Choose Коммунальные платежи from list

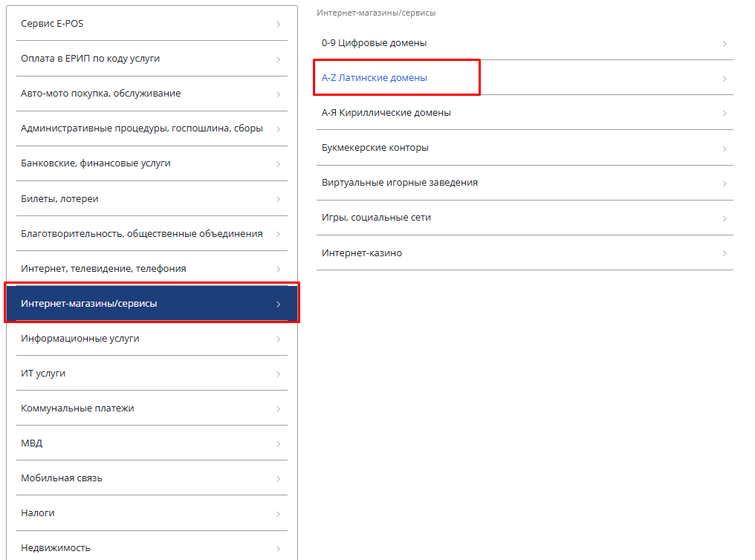coord(152,408)
